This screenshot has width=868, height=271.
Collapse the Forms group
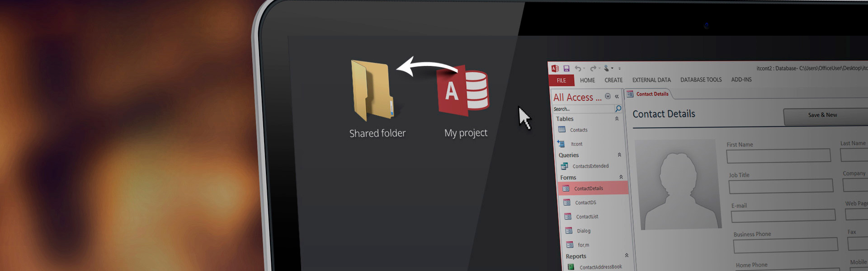coord(621,177)
